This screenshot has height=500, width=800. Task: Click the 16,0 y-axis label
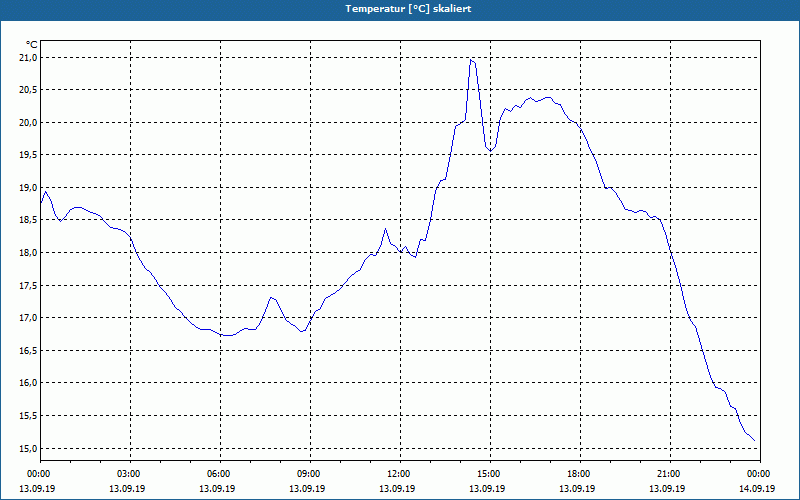[x=28, y=383]
